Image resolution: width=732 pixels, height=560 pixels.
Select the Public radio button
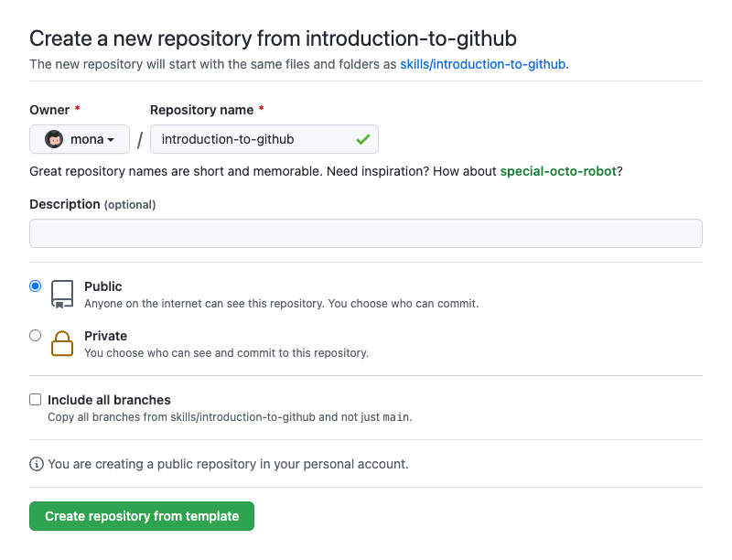(x=35, y=285)
